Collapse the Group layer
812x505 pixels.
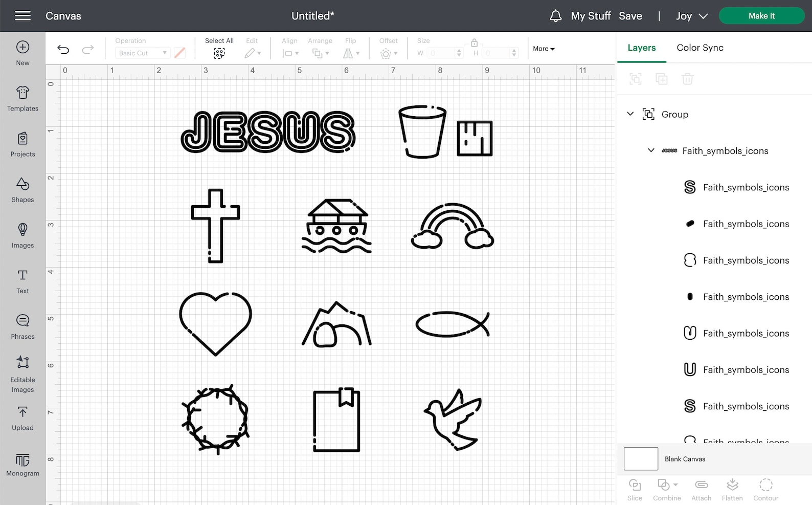tap(630, 114)
